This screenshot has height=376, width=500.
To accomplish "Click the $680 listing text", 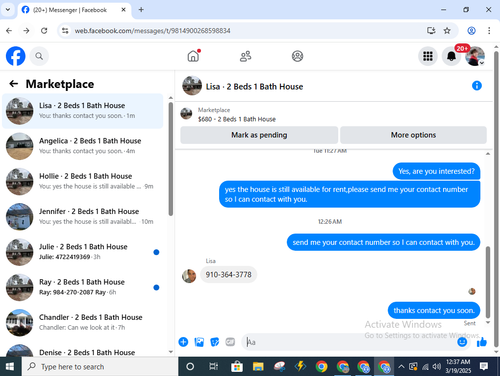I will click(x=237, y=119).
